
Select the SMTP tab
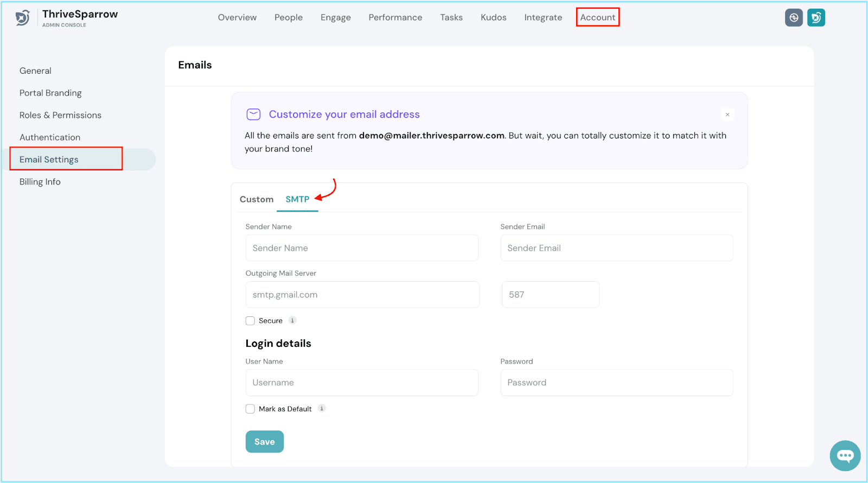click(297, 199)
